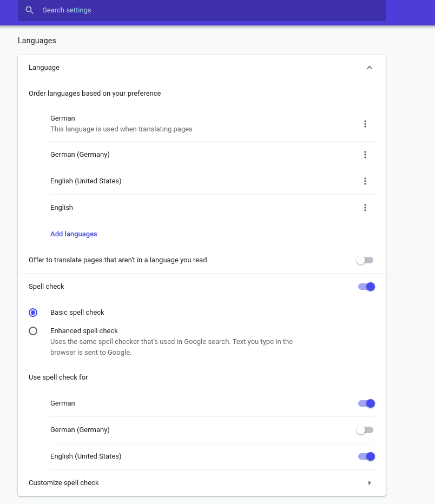Collapse the Language section chevron
The height and width of the screenshot is (504, 435).
click(x=370, y=68)
